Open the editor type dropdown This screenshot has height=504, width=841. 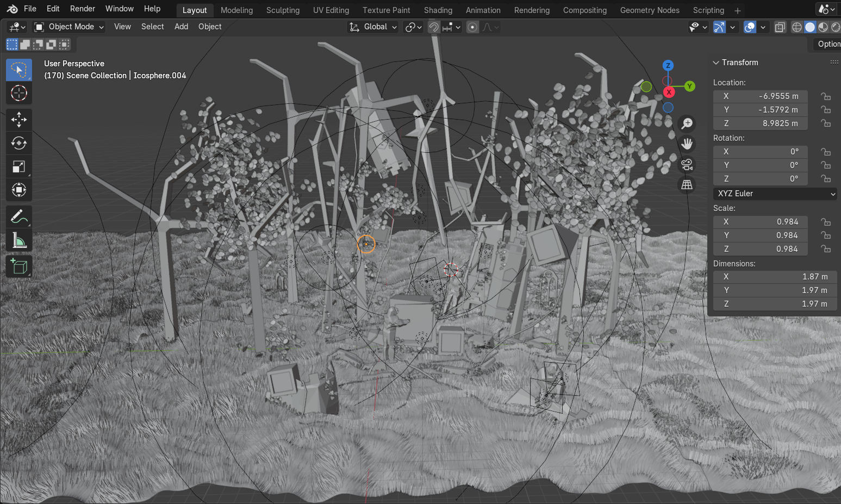(x=17, y=27)
